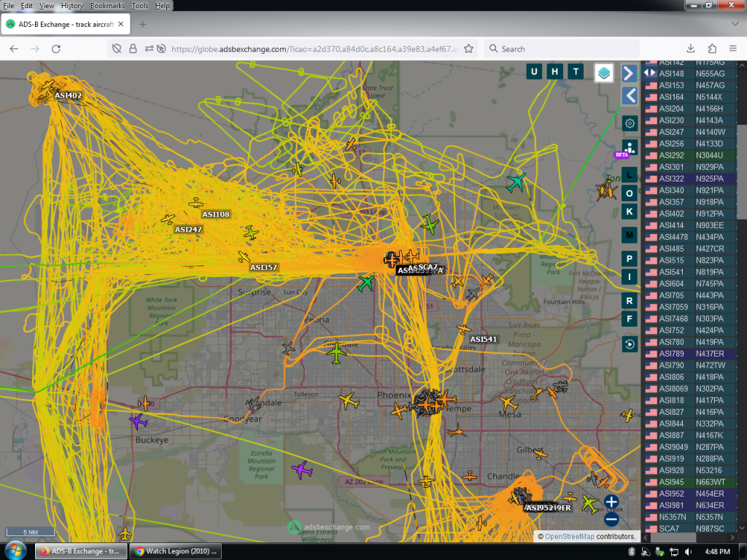Open a new browser tab

142,24
